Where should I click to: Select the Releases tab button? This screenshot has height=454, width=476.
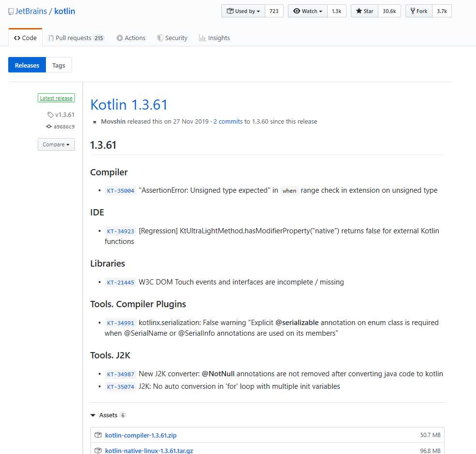(x=27, y=65)
